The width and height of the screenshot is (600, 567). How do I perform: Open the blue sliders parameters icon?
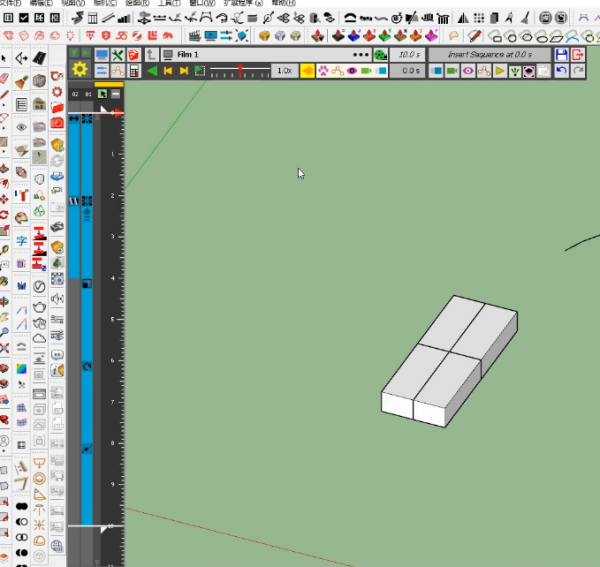102,71
